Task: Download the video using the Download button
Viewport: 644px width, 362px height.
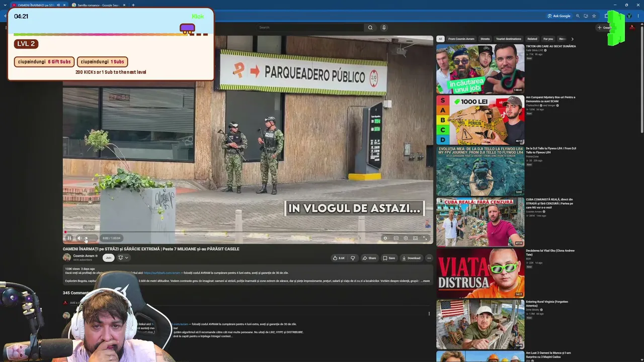Action: (x=411, y=258)
